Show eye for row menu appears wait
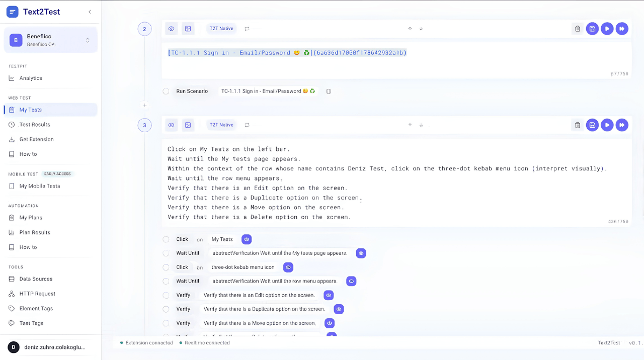The width and height of the screenshot is (644, 362). (x=351, y=281)
